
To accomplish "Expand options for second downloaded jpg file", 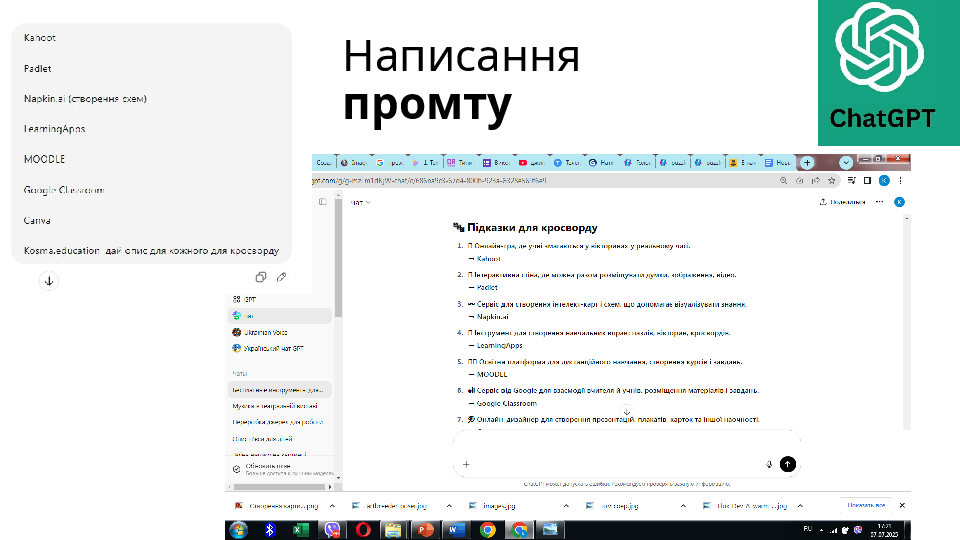I will [449, 506].
